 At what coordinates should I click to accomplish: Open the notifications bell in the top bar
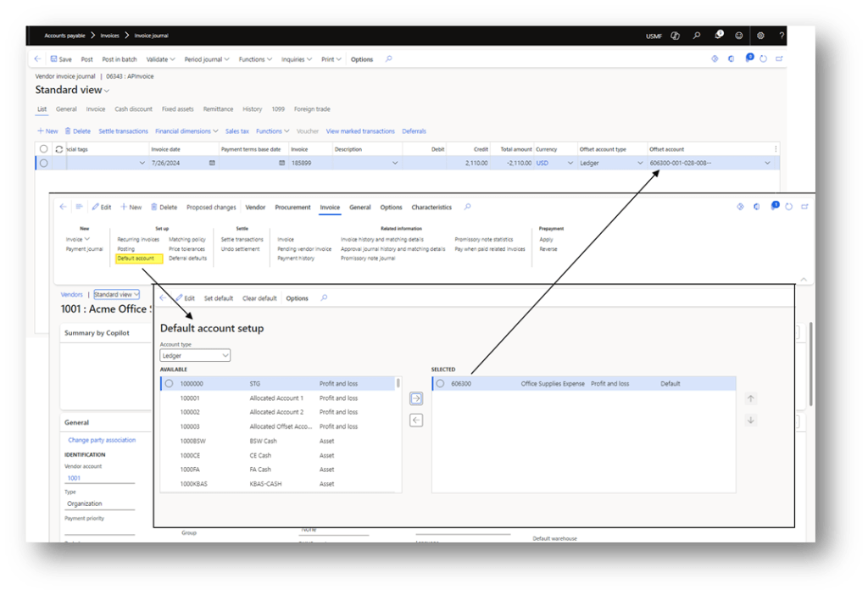pos(718,36)
